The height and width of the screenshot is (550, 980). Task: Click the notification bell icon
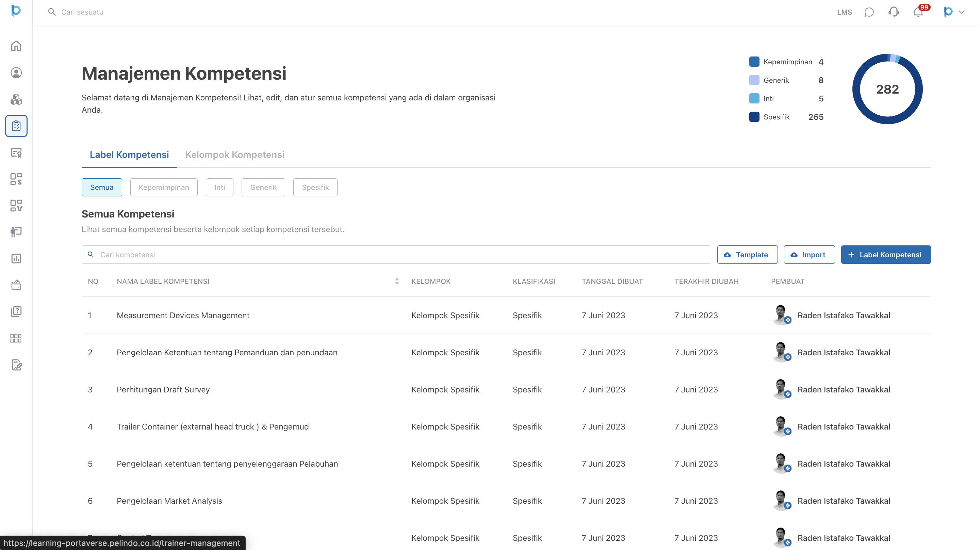[x=918, y=12]
